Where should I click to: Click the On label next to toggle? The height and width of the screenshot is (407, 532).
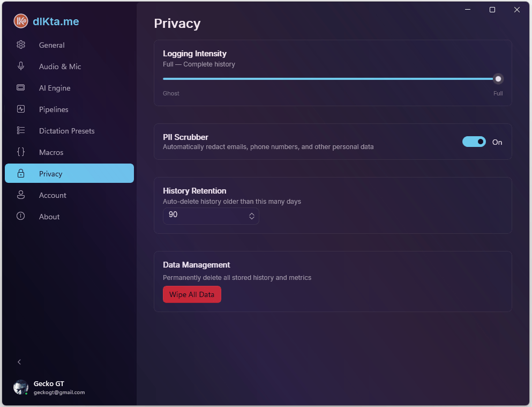click(x=497, y=142)
